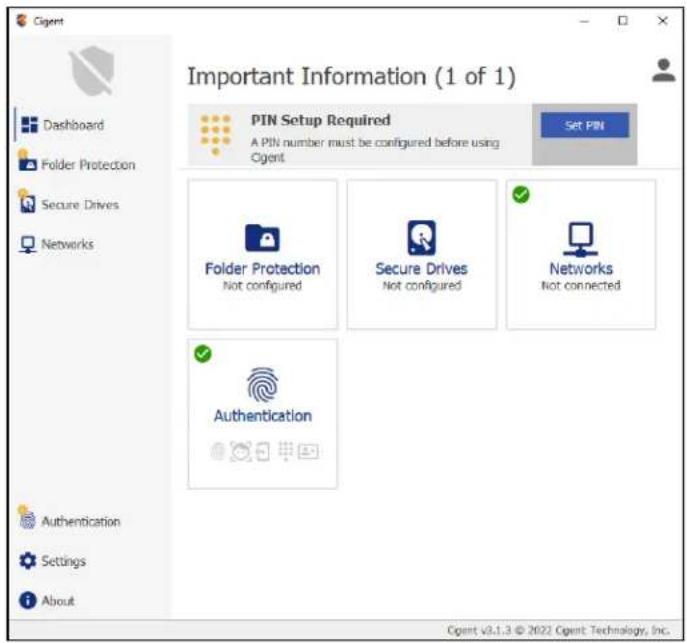Click the PIN banner description text

coord(375,150)
